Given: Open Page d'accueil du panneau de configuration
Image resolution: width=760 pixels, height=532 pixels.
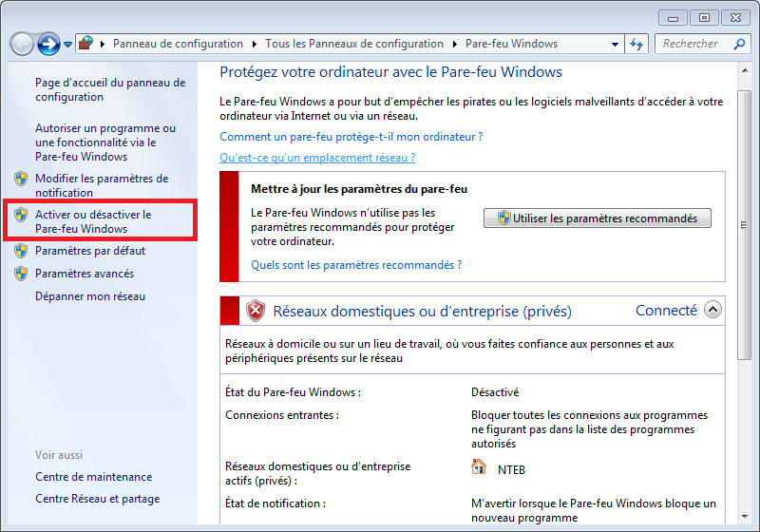Looking at the screenshot, I should pyautogui.click(x=110, y=89).
